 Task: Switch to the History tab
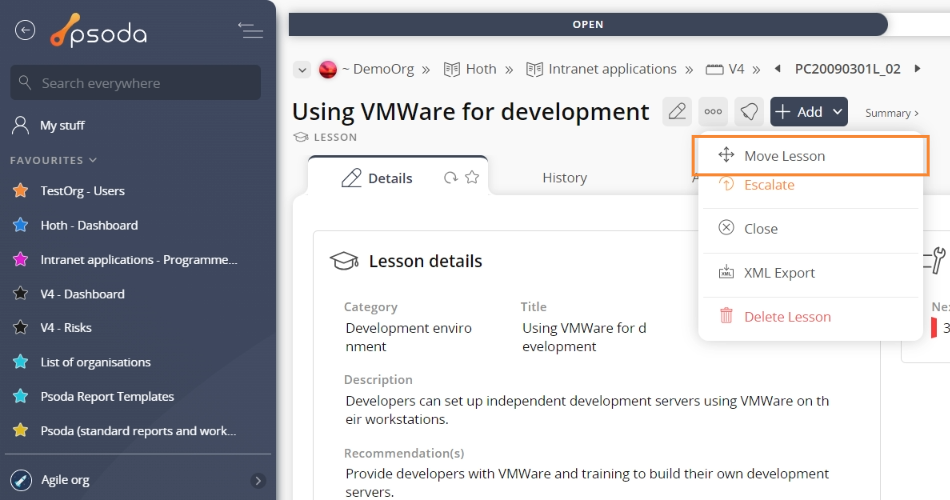(565, 178)
